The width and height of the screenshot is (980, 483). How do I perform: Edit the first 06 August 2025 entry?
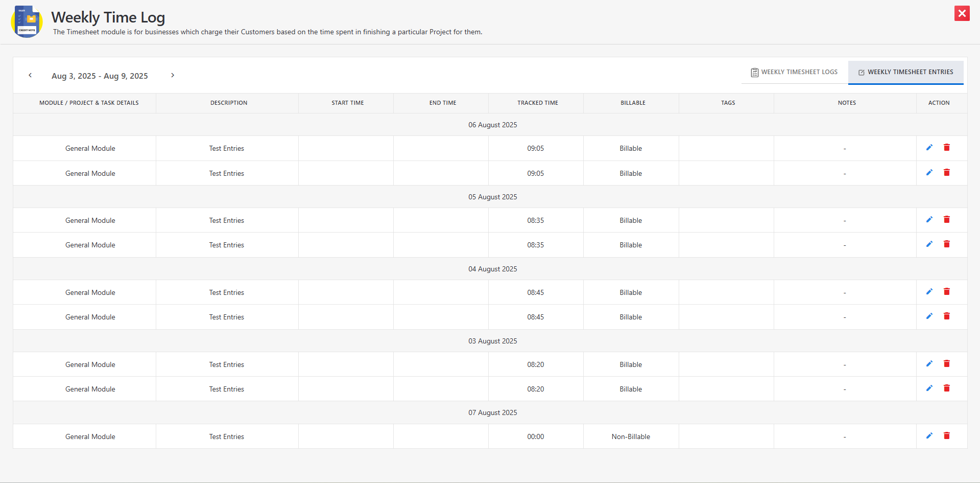coord(929,148)
